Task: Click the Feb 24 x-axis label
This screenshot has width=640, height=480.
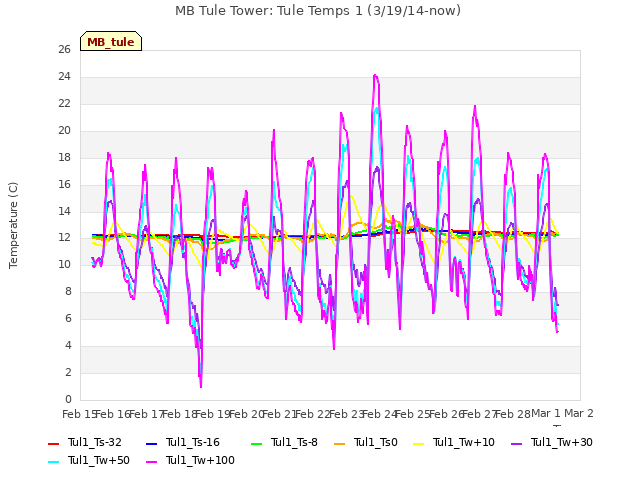Action: [x=379, y=414]
